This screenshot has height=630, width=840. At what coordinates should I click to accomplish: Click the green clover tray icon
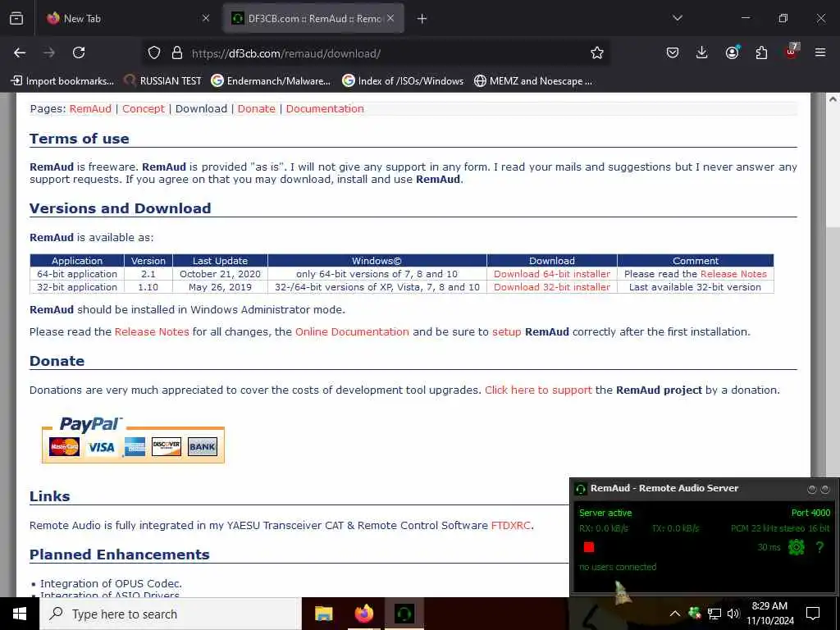pos(695,614)
